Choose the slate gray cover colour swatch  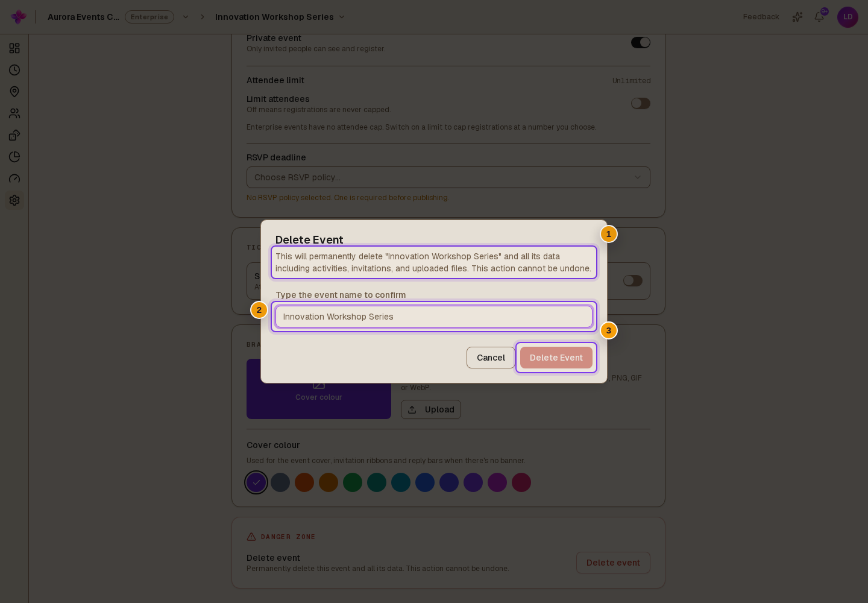(x=280, y=482)
